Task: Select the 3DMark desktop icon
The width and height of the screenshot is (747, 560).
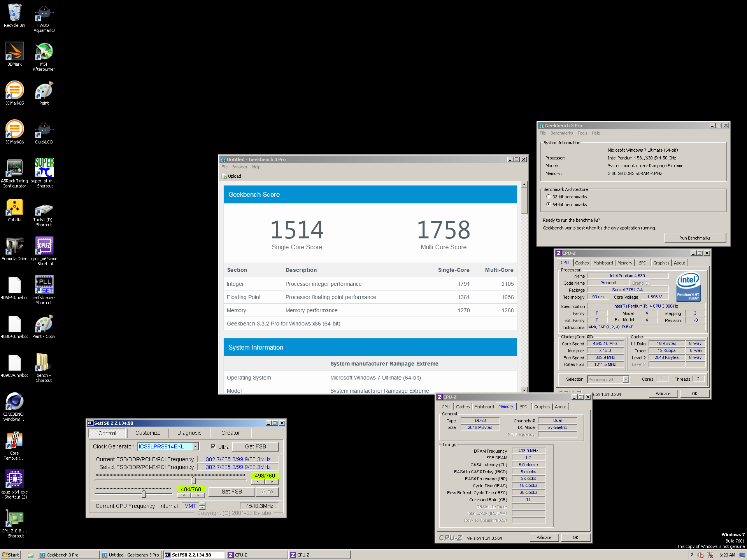Action: click(14, 54)
